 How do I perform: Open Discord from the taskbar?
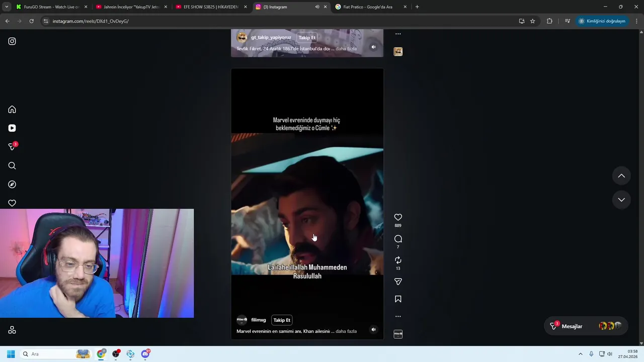[145, 354]
